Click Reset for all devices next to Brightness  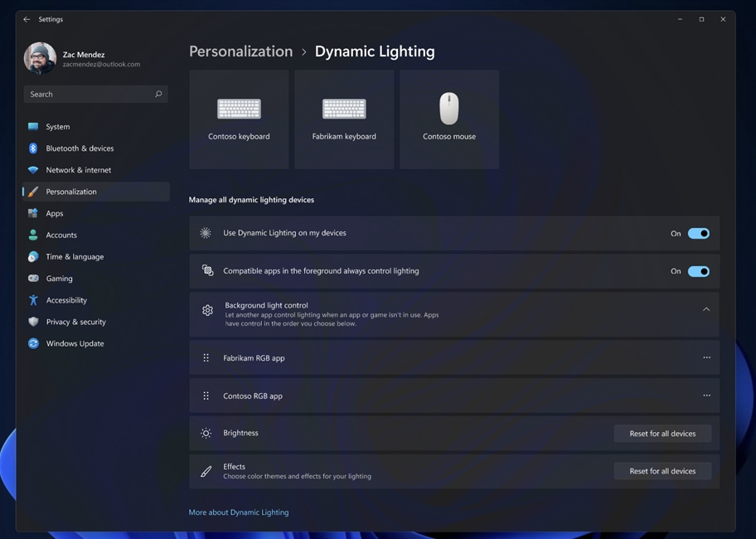coord(661,433)
